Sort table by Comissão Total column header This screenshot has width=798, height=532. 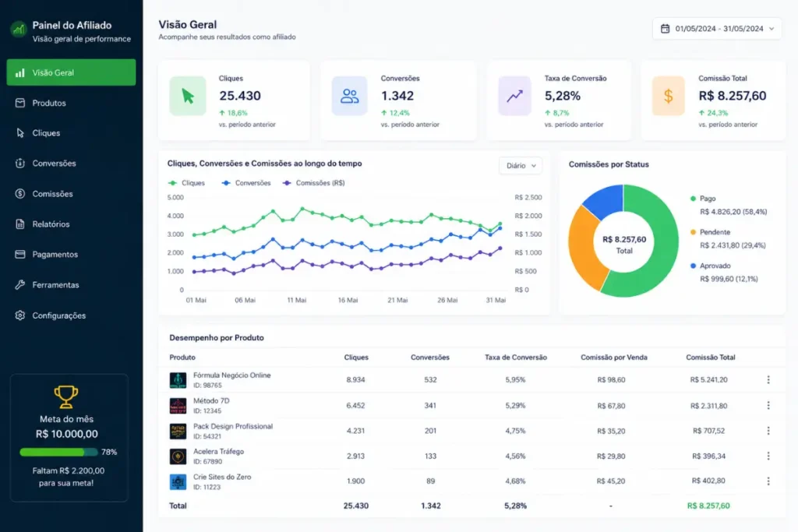(711, 358)
